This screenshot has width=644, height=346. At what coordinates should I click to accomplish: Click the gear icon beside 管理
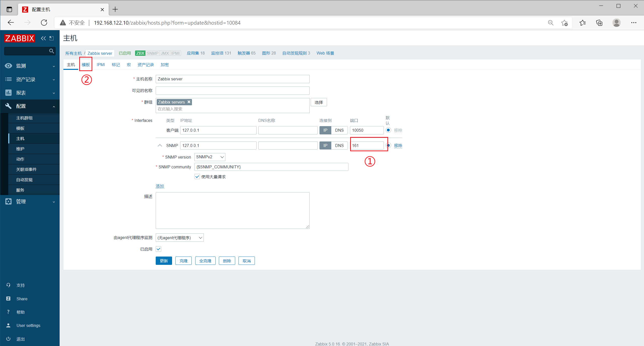(x=8, y=202)
